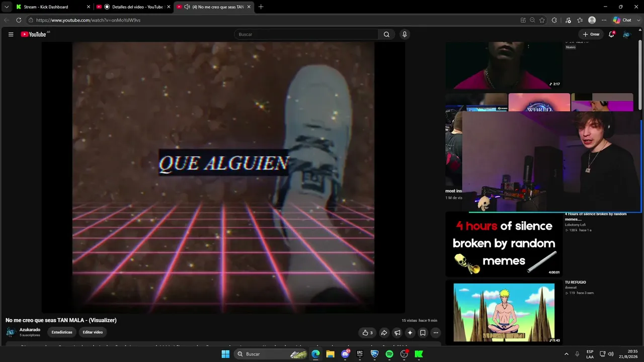The image size is (644, 362).
Task: Click the TU REFUGIO video title
Action: pos(576,283)
